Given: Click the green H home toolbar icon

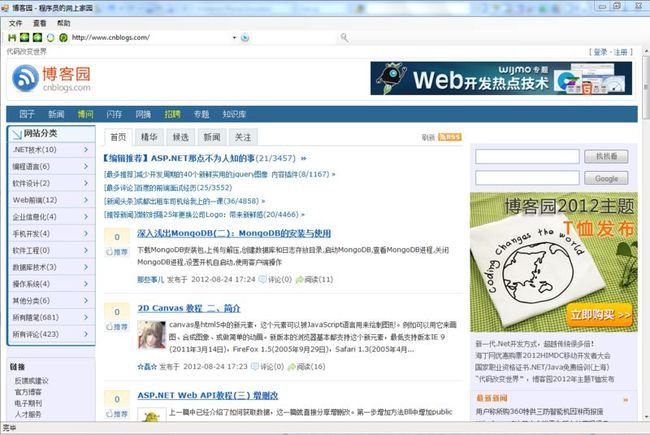Looking at the screenshot, I should click(x=12, y=38).
